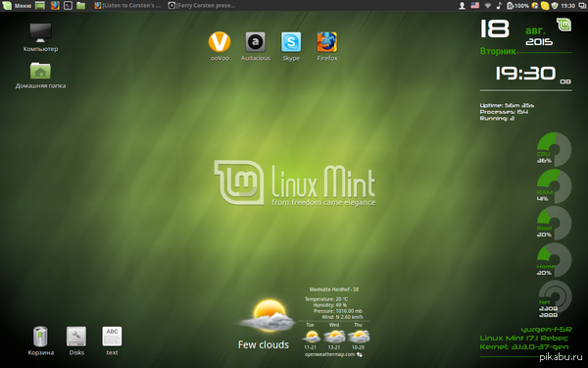Click the 'Pressure: 1016.00 mb' line
Screen dimensions: 588x368
[x=338, y=311]
